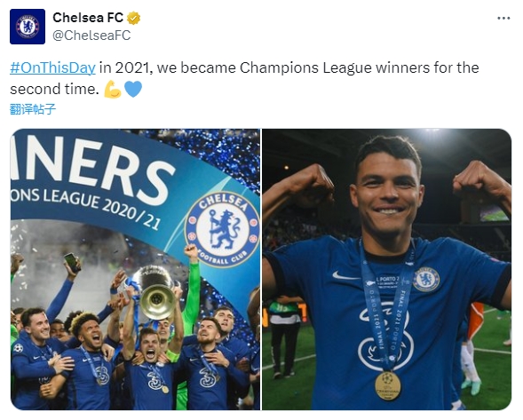Click the goalkeeper's green sleeve in photo
The image size is (523, 420).
tap(193, 294)
